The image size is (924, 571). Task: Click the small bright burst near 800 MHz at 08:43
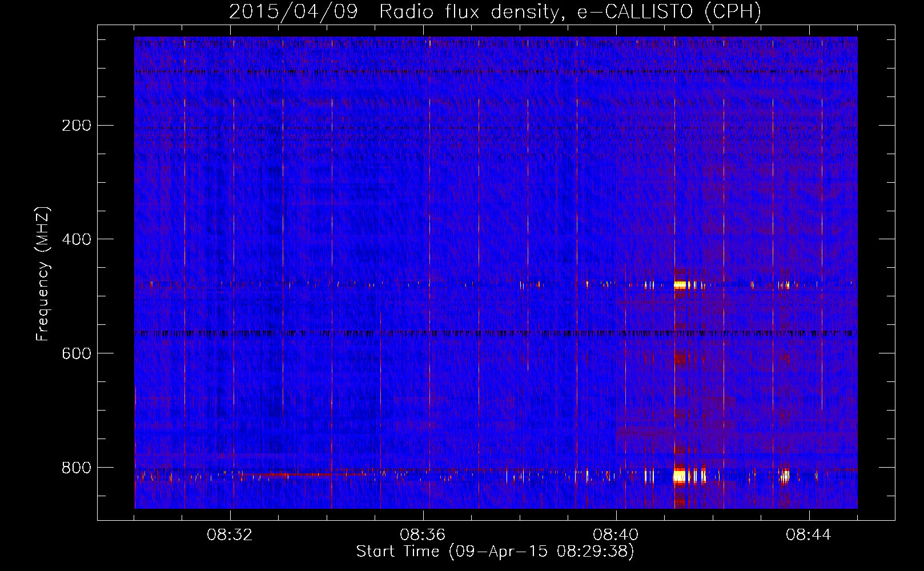pyautogui.click(x=785, y=476)
